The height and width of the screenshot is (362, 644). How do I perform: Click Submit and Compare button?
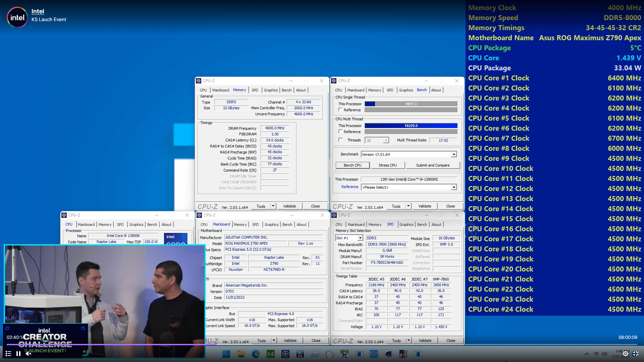click(433, 165)
